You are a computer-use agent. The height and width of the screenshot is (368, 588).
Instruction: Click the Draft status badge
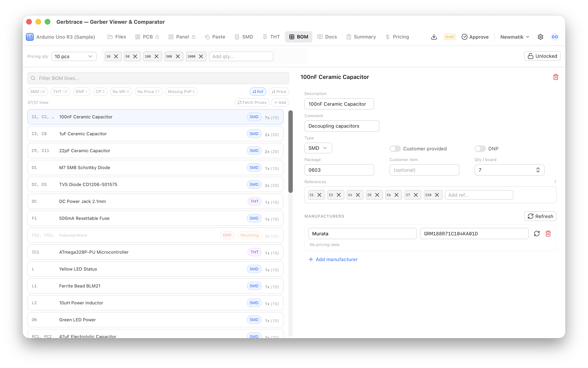tap(449, 37)
